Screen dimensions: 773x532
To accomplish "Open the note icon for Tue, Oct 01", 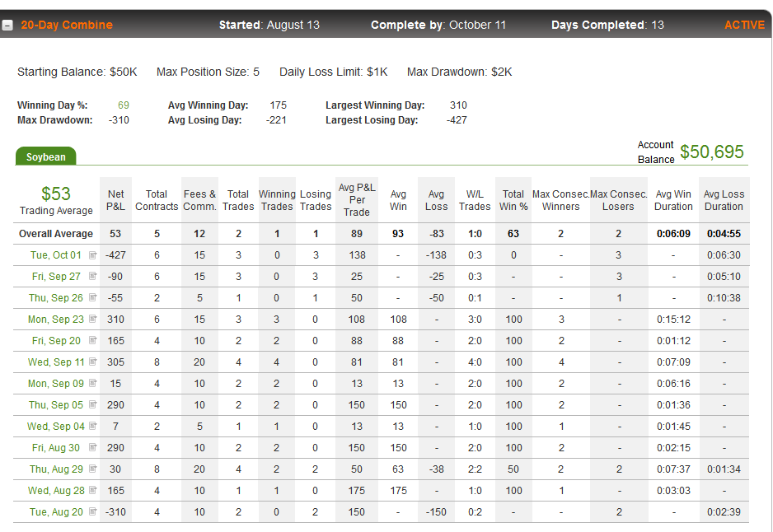I will click(x=92, y=254).
